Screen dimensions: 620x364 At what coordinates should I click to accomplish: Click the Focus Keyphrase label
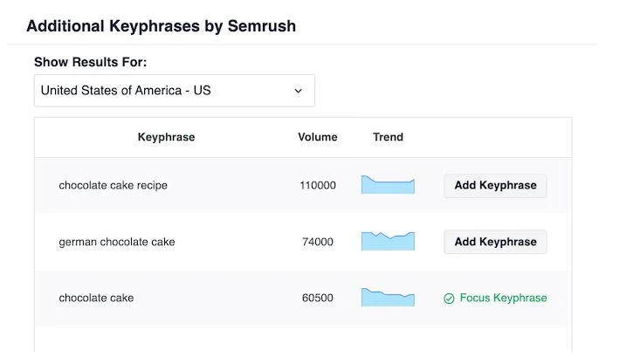tap(503, 299)
